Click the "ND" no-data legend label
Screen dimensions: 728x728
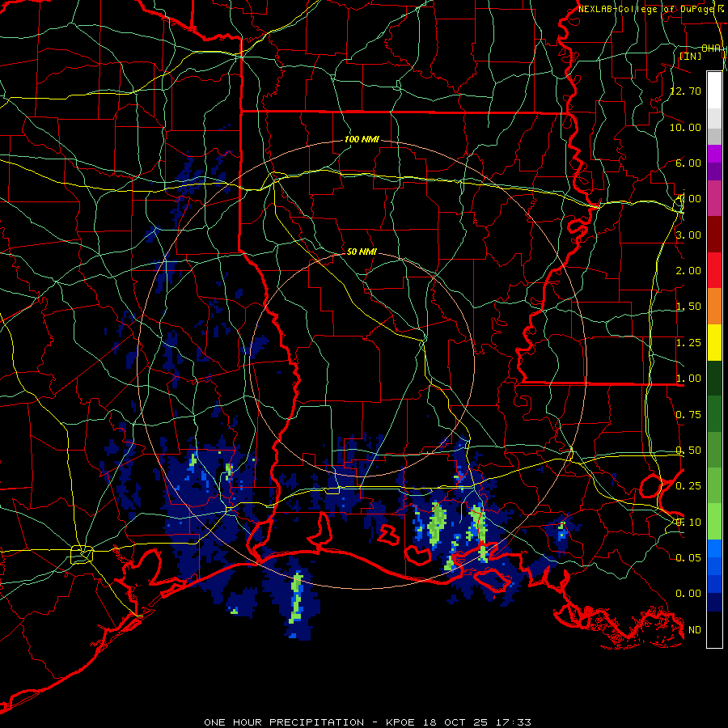click(x=695, y=630)
